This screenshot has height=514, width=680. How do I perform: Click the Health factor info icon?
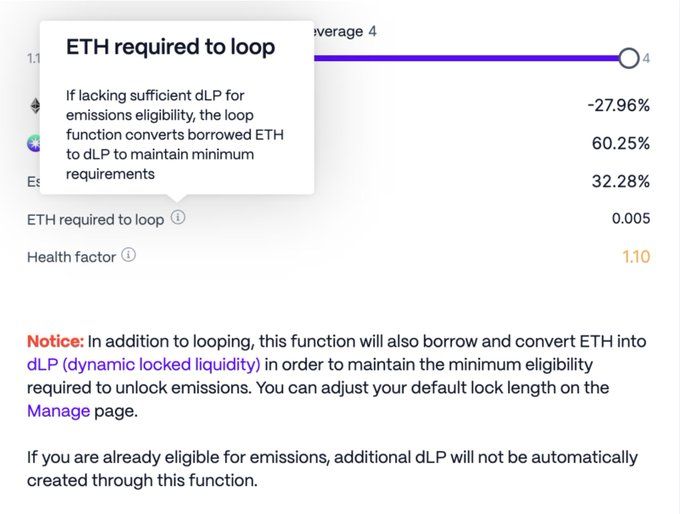[x=128, y=256]
